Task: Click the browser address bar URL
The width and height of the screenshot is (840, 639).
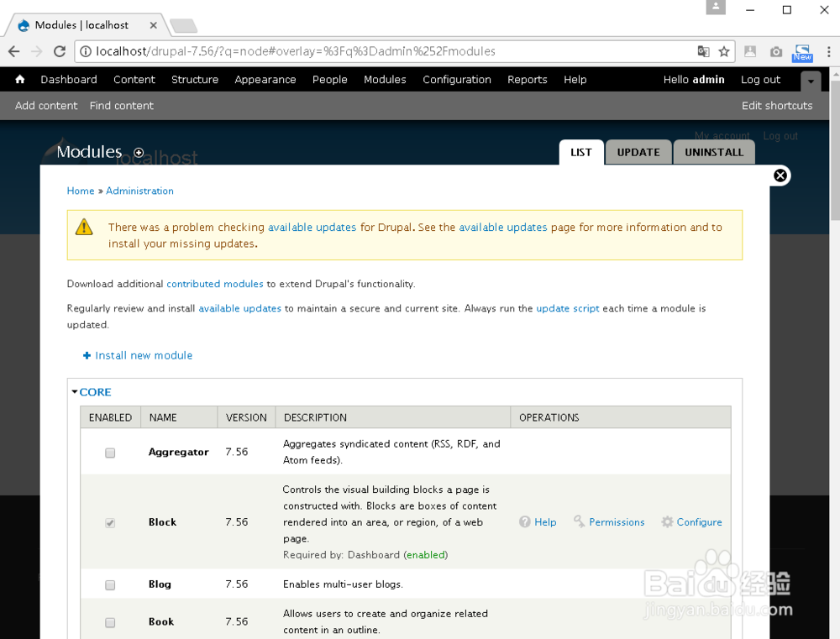Action: pyautogui.click(x=296, y=51)
